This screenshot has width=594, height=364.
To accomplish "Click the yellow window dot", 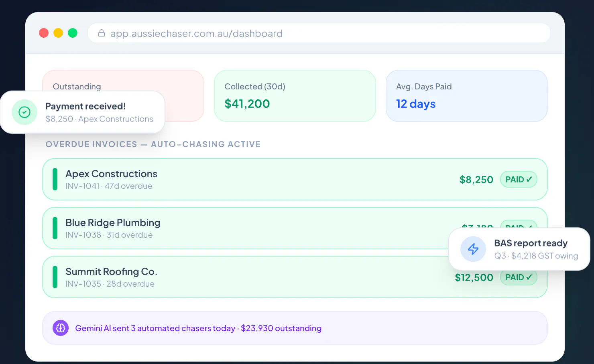I will click(58, 33).
